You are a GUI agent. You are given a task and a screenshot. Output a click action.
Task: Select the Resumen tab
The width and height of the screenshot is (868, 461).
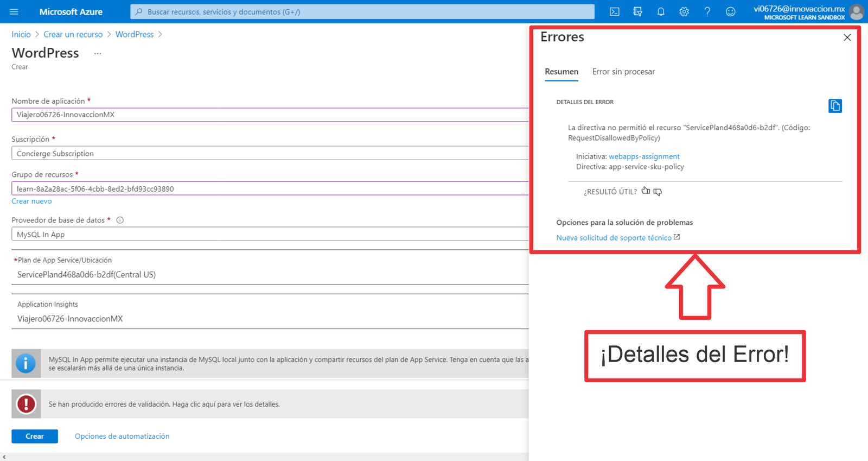[x=561, y=72]
